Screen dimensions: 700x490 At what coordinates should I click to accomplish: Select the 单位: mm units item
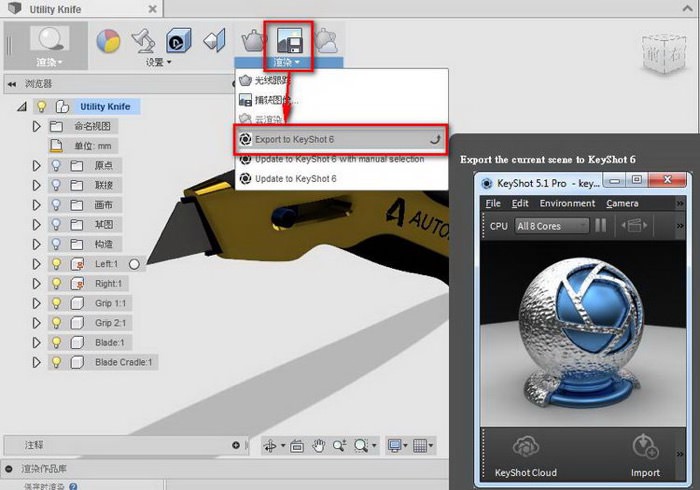[x=92, y=146]
